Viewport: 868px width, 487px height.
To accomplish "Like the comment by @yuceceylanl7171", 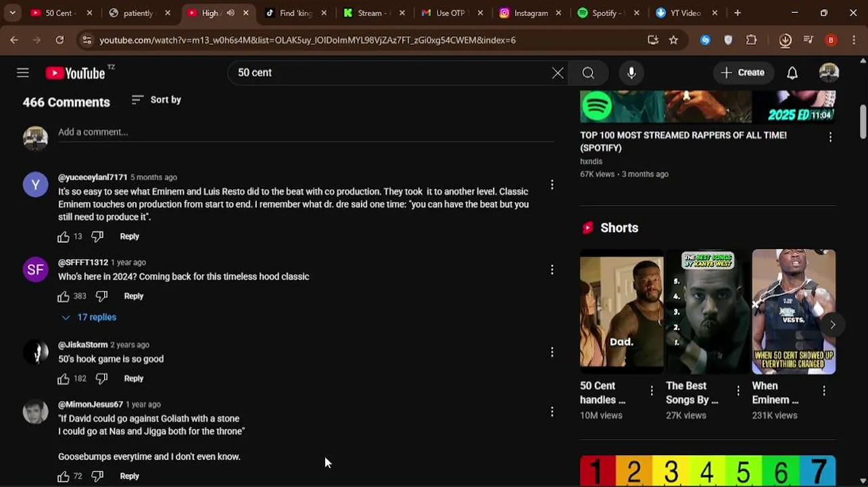I will tap(64, 237).
